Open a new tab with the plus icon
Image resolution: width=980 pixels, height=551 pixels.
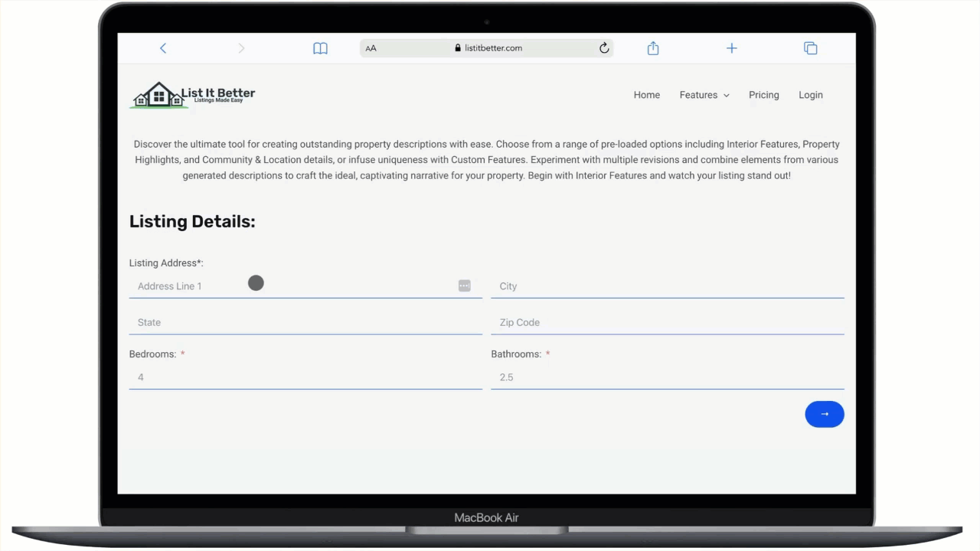731,47
